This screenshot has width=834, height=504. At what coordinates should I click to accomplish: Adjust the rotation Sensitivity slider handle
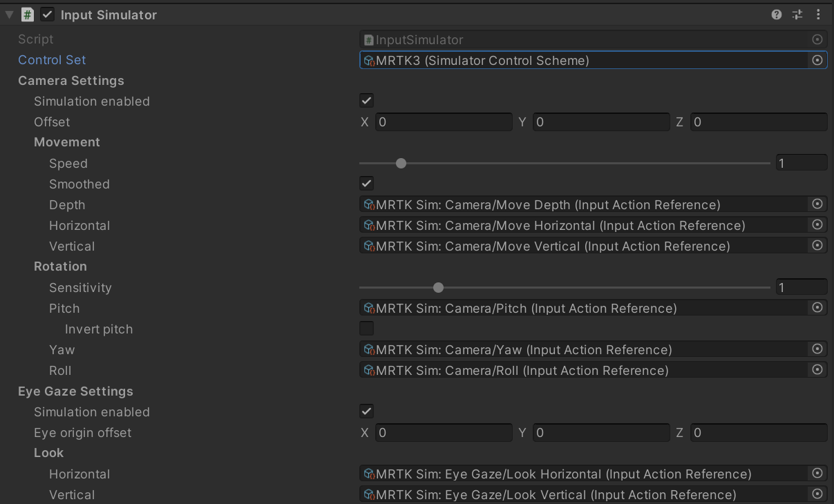pyautogui.click(x=438, y=288)
